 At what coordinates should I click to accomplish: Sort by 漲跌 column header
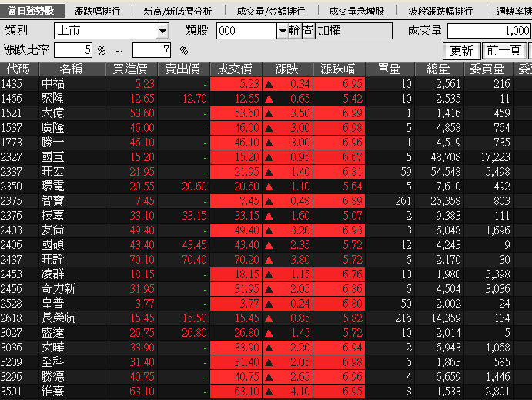click(x=287, y=69)
